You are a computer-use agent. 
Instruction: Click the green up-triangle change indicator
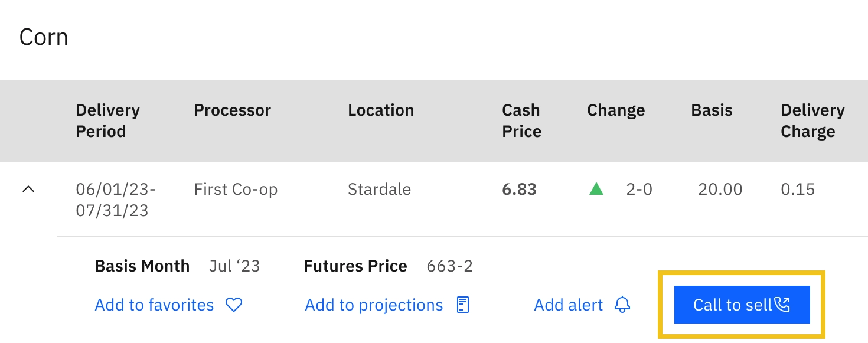tap(596, 190)
